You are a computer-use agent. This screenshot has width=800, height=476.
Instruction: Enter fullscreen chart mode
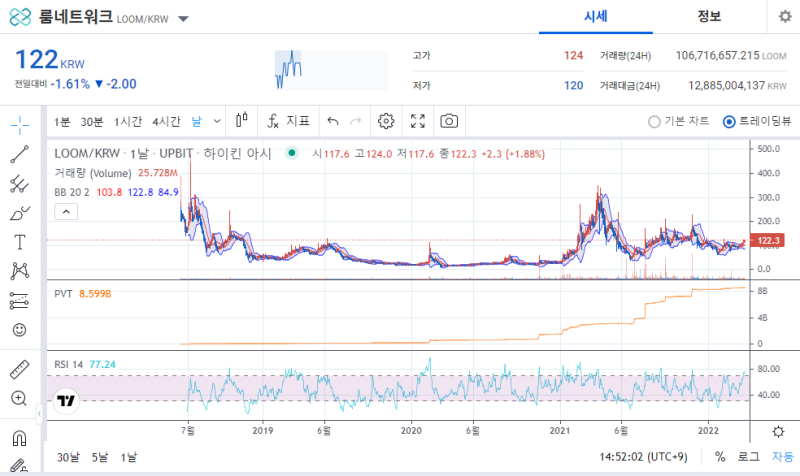[x=418, y=121]
